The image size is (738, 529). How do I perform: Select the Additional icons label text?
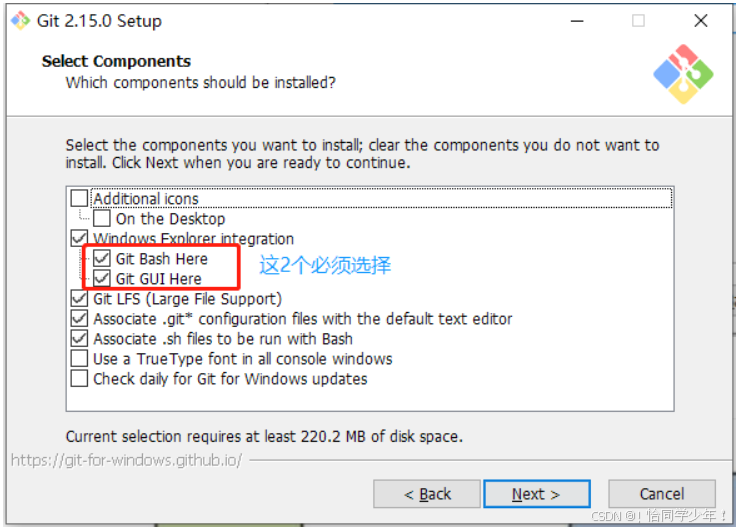coord(146,199)
